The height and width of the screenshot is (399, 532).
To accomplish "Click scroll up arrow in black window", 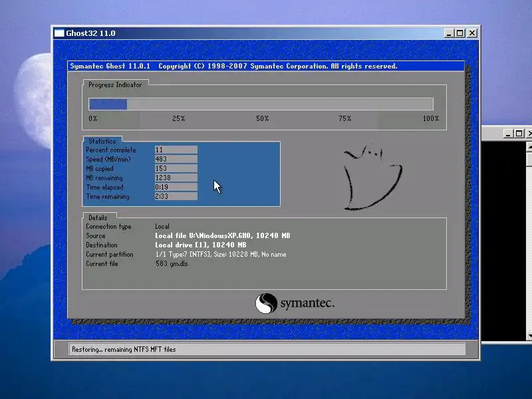I will point(529,146).
